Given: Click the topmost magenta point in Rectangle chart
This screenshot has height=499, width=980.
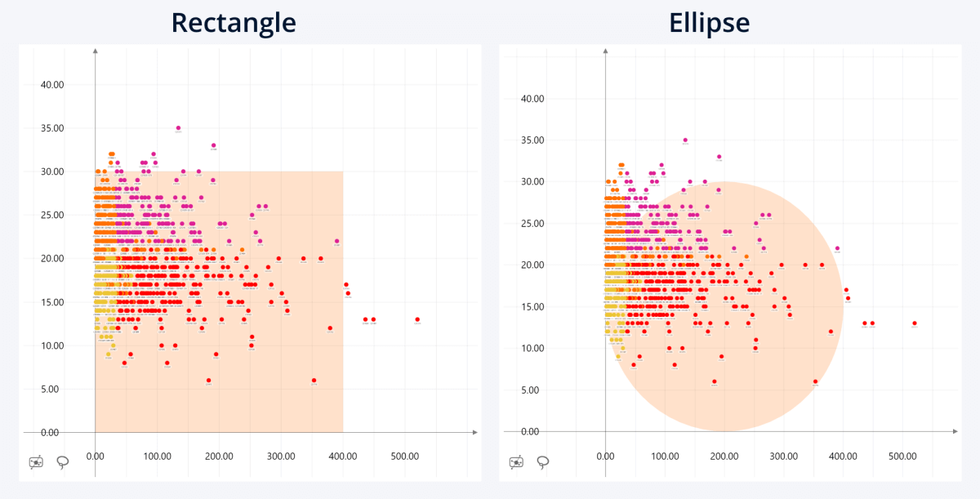Looking at the screenshot, I should [178, 128].
